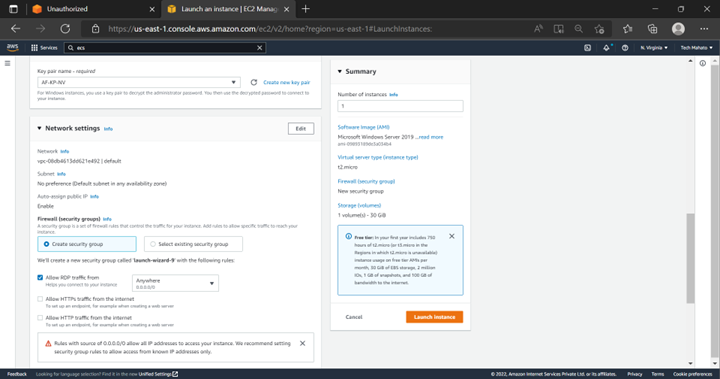Switch to the Launch an instance tab
The width and height of the screenshot is (720, 379).
coord(227,9)
